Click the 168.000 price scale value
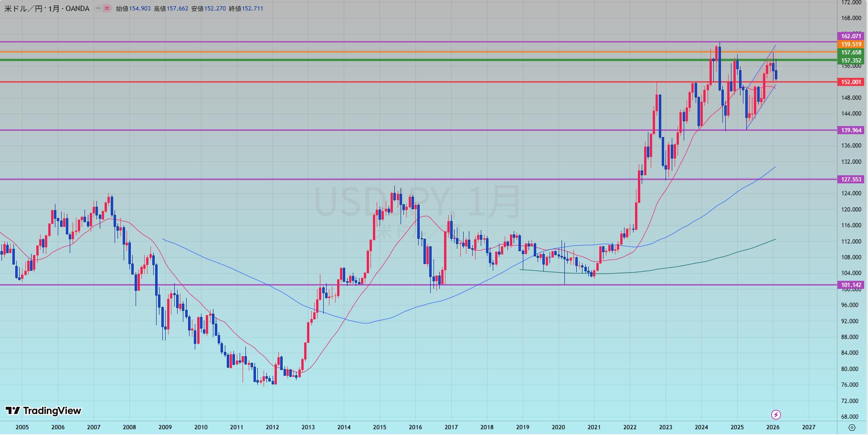 click(x=851, y=19)
